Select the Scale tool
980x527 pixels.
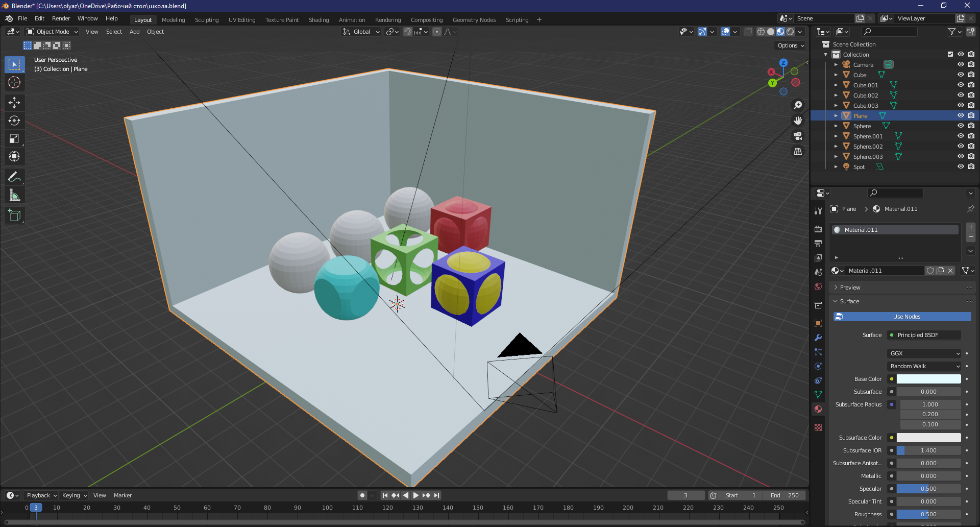click(x=14, y=138)
